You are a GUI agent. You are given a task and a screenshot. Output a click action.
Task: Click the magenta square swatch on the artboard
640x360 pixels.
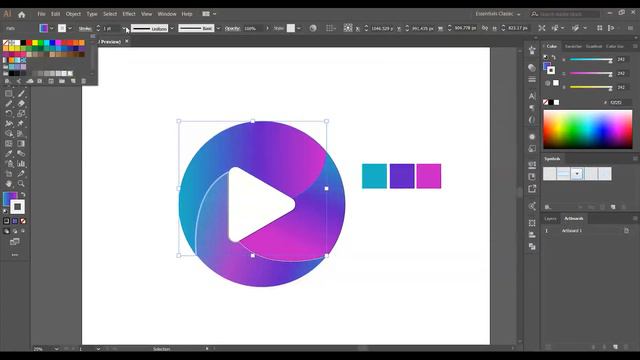pos(429,176)
